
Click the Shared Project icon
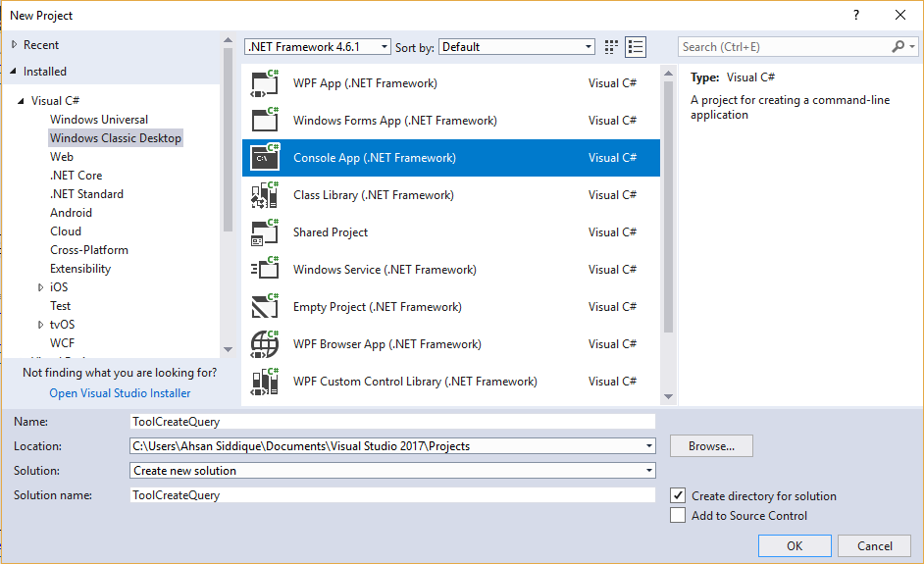[265, 232]
